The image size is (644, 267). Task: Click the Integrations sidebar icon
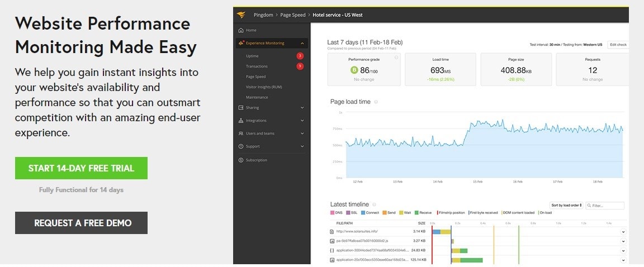tap(241, 121)
